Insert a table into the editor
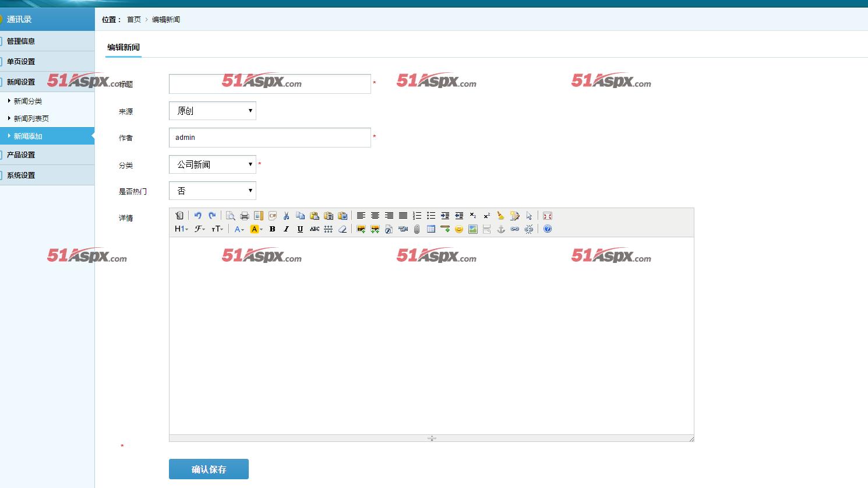This screenshot has width=868, height=488. click(x=431, y=229)
